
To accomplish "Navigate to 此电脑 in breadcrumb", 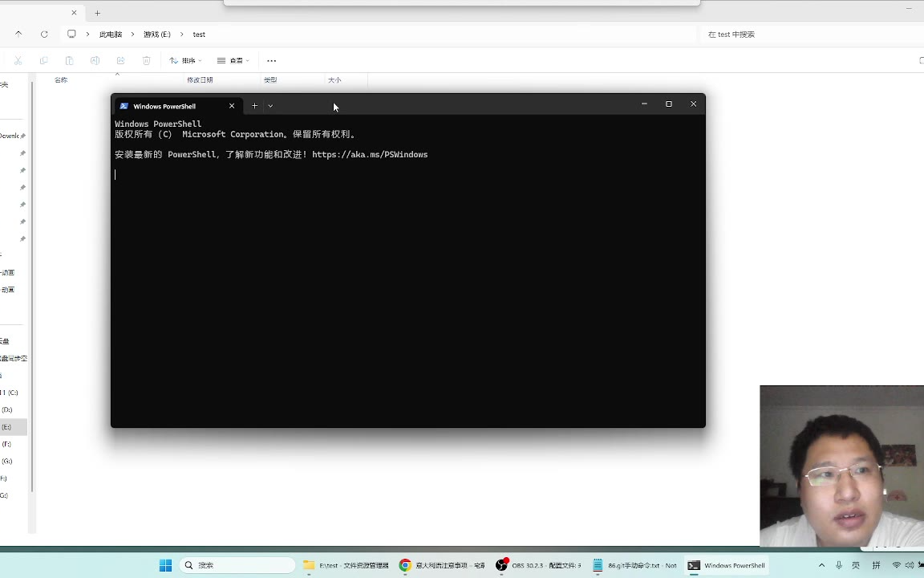I will point(111,35).
